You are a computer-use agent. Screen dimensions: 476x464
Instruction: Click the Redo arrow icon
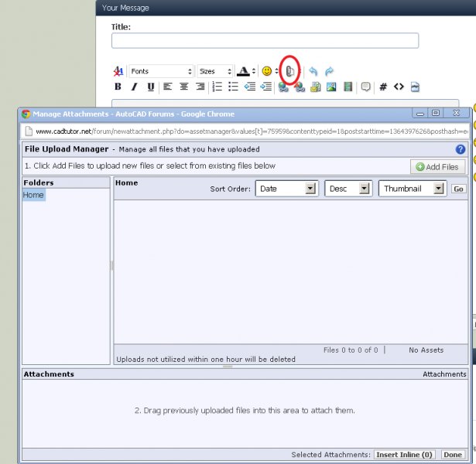(x=329, y=71)
